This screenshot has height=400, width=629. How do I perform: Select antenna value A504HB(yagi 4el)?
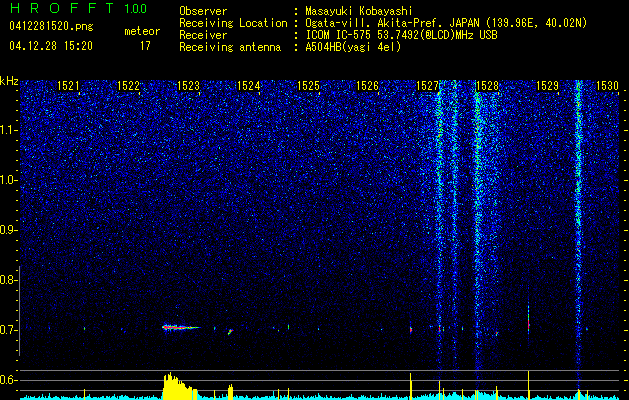[x=353, y=47]
